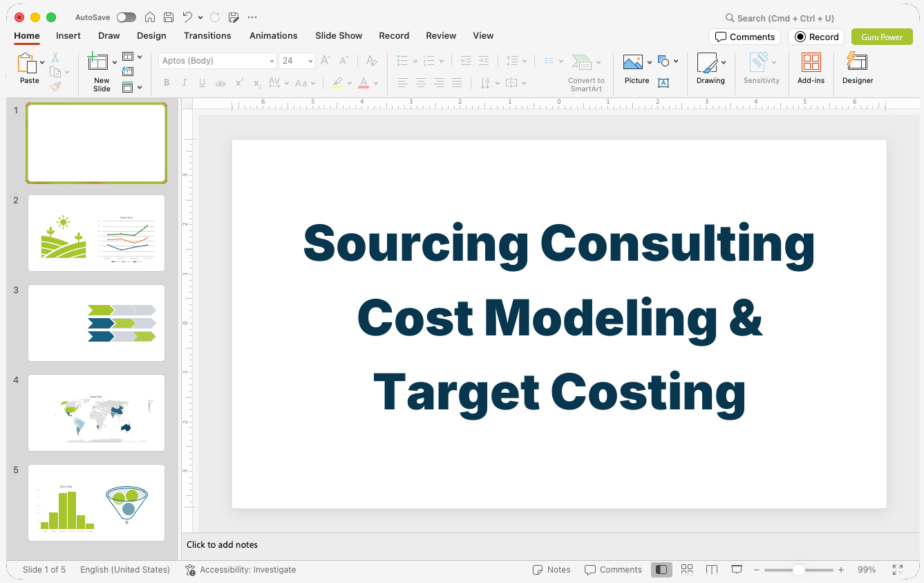Select slide 3 thumbnail with chevron arrows
Screen dimensions: 924x583
(96, 323)
